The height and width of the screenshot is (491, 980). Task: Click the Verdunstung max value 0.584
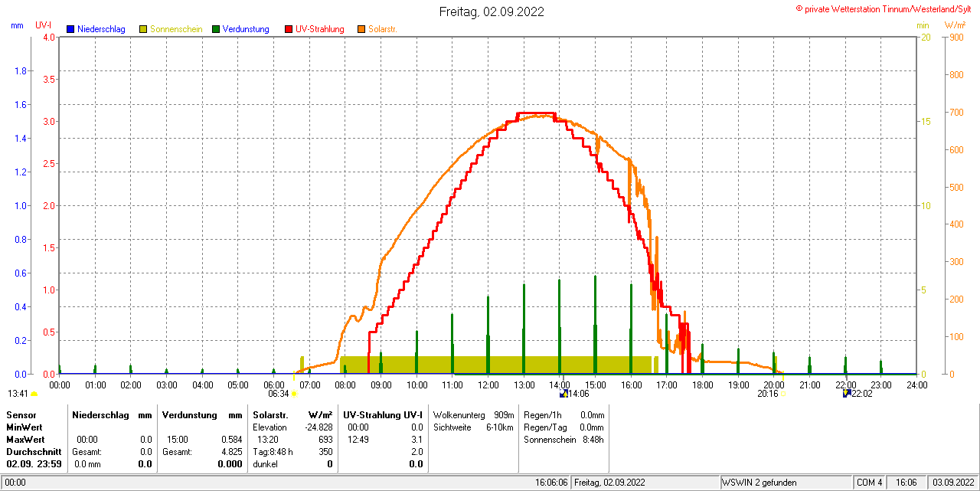click(x=231, y=439)
